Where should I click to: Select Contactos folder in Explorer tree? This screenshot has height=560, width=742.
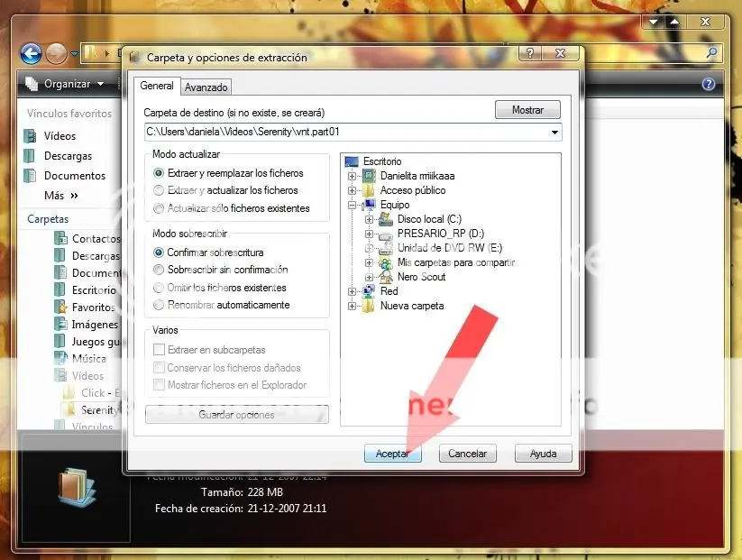pyautogui.click(x=87, y=239)
